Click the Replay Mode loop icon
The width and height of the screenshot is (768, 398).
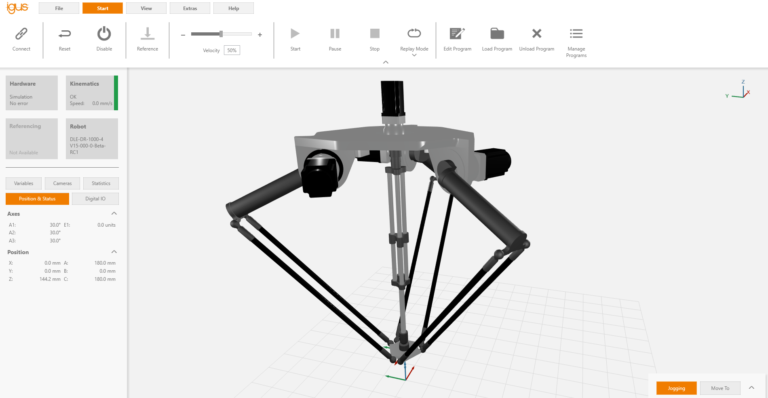click(x=414, y=33)
